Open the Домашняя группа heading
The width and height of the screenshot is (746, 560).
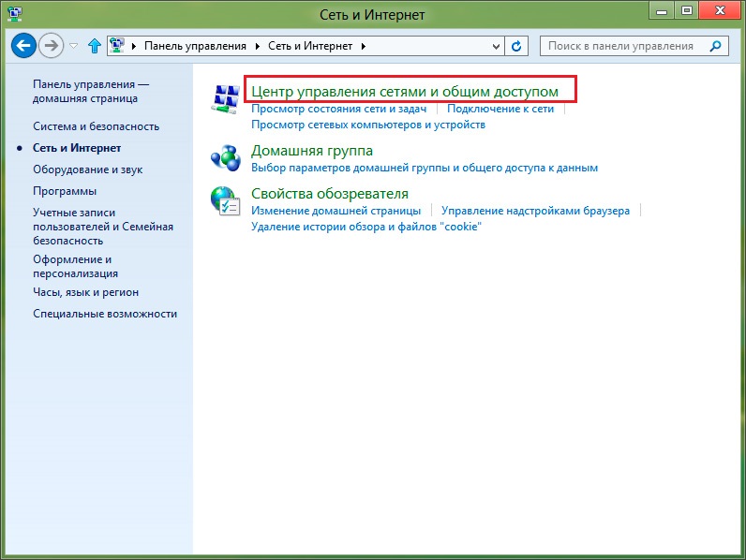(x=312, y=151)
